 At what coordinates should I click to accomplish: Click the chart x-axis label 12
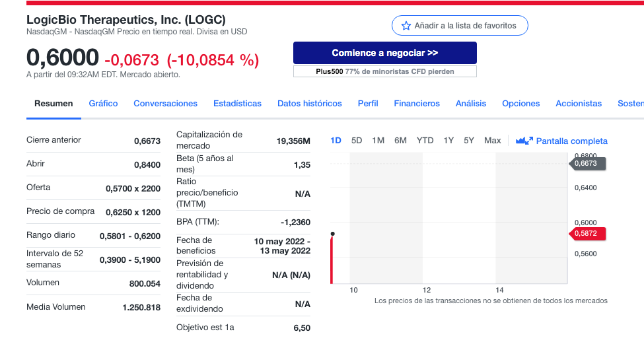click(426, 290)
